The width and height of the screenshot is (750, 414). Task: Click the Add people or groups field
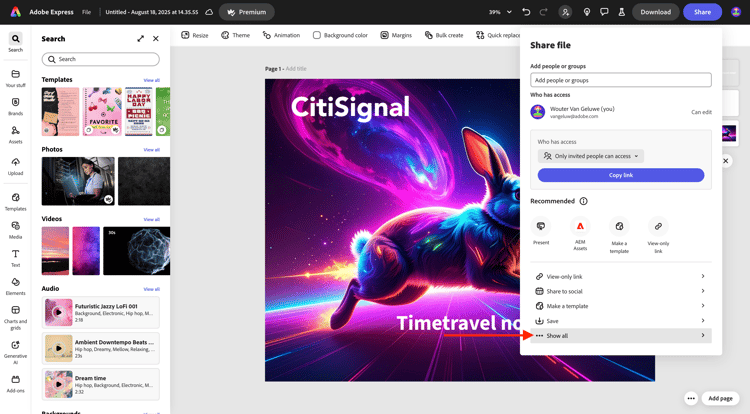(x=621, y=80)
